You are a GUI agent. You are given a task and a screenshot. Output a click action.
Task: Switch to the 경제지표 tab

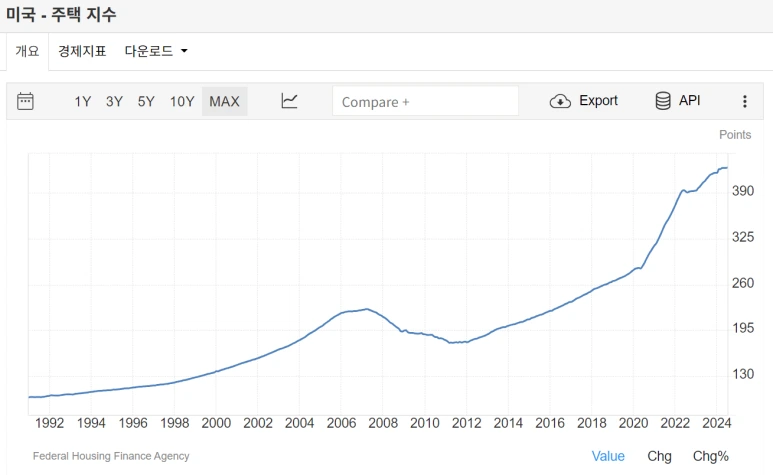[82, 51]
